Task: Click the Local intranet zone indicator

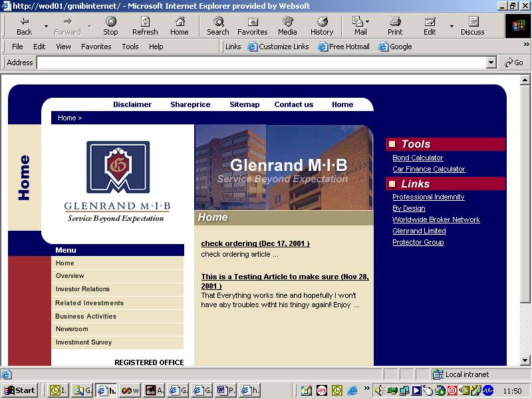Action: (461, 374)
